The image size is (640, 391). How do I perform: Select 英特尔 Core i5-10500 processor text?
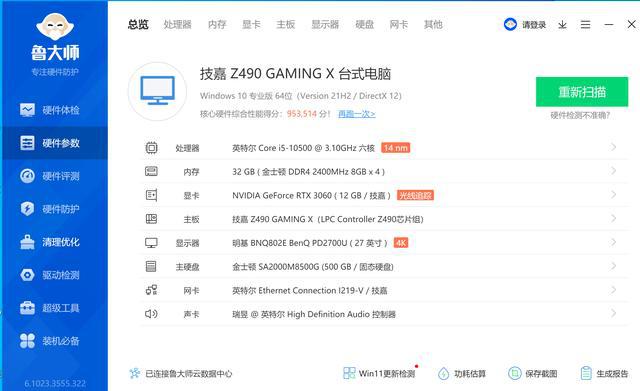[303, 148]
